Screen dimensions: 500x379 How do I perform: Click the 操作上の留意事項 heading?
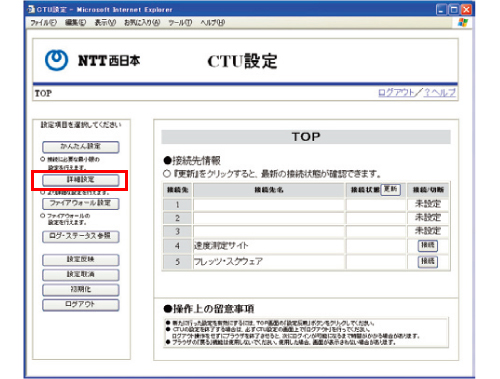click(209, 309)
